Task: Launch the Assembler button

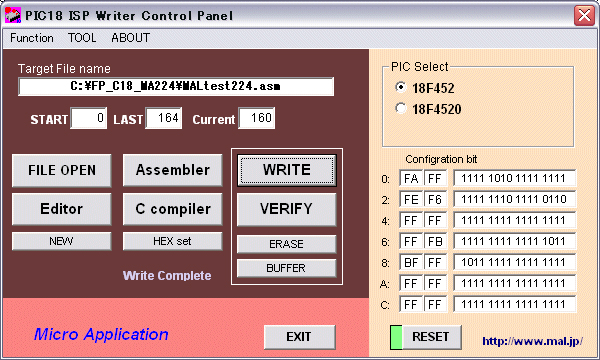Action: (173, 170)
